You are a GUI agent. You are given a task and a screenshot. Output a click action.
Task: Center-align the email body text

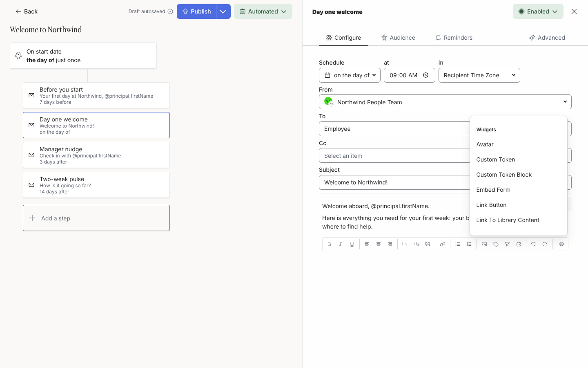(379, 244)
